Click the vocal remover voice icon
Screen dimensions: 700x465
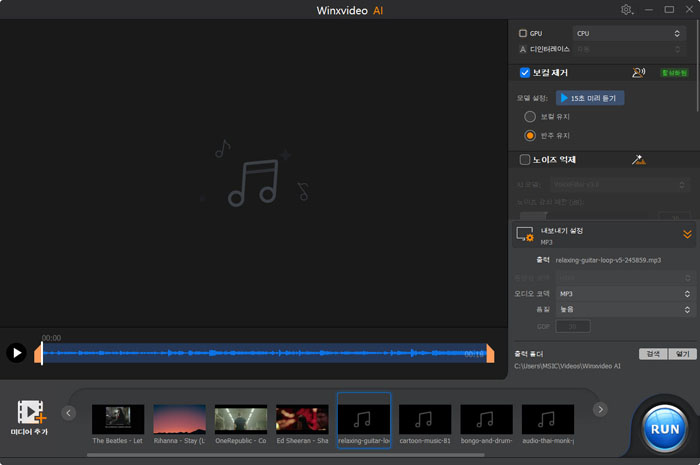(x=639, y=72)
